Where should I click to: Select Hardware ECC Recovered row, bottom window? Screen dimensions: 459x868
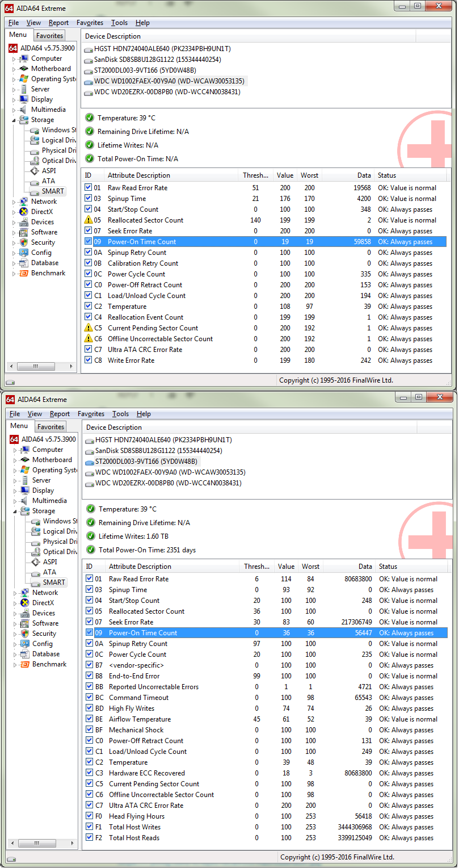tap(266, 773)
